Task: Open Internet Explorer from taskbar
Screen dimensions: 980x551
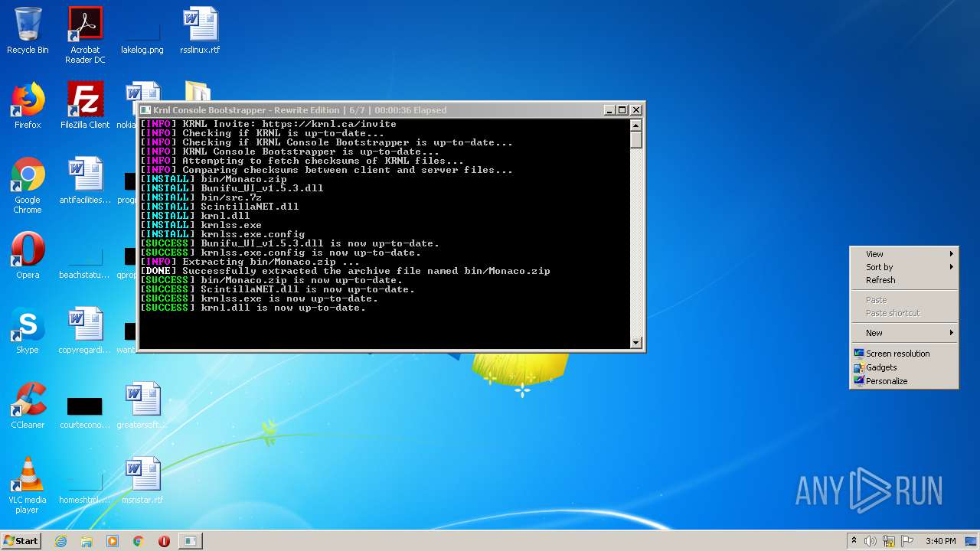Action: click(60, 541)
